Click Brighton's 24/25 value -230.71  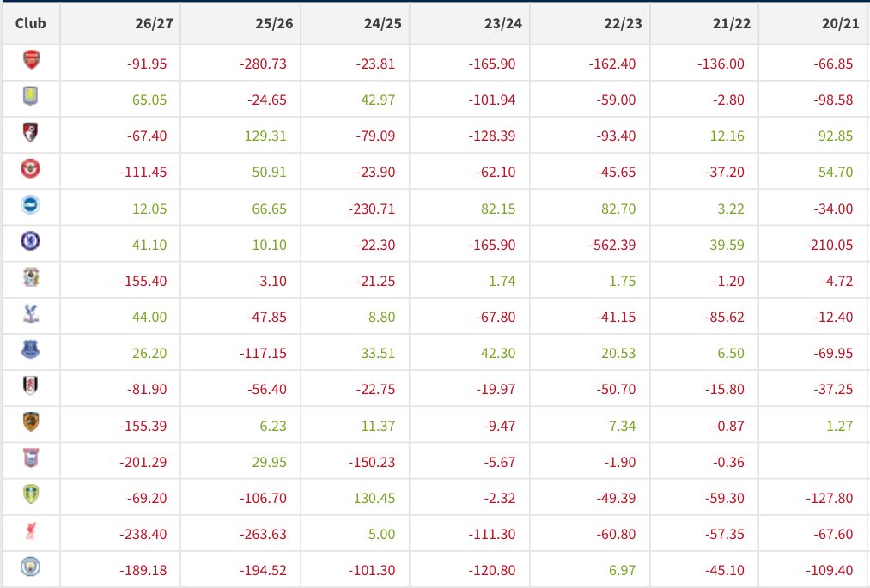pyautogui.click(x=372, y=209)
